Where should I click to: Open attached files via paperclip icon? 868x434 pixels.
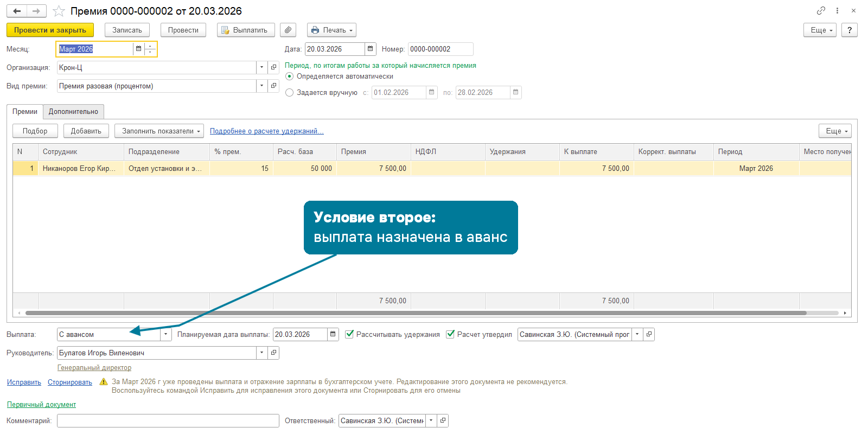[x=288, y=30]
